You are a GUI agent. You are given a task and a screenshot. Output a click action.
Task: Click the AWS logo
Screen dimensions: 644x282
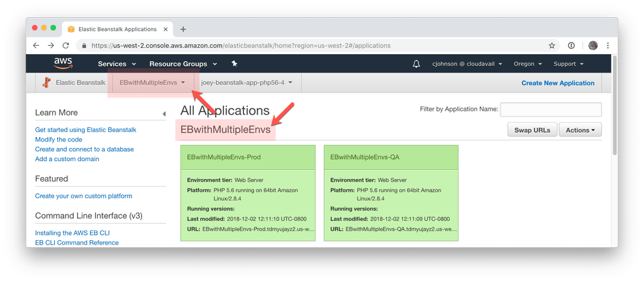[x=63, y=63]
